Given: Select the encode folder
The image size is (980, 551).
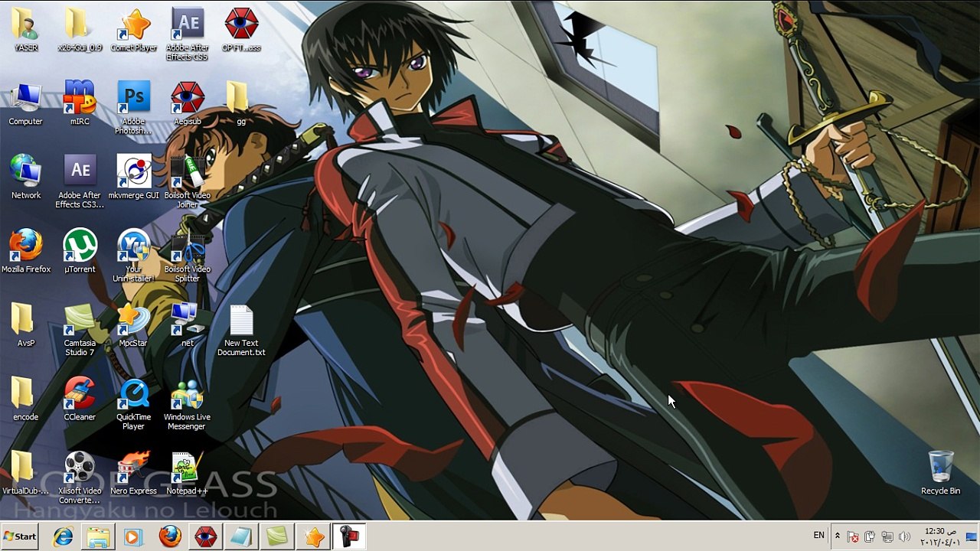Looking at the screenshot, I should pos(26,399).
